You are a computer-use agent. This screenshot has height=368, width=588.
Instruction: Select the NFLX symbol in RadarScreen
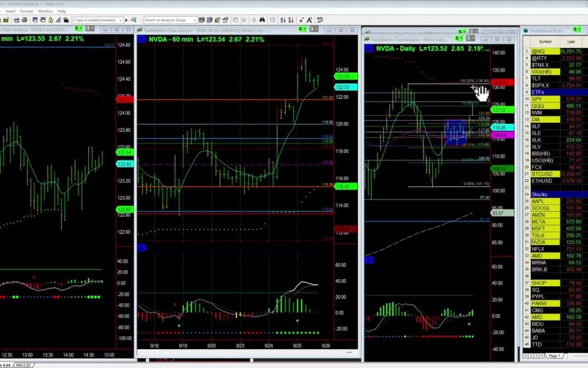point(545,249)
